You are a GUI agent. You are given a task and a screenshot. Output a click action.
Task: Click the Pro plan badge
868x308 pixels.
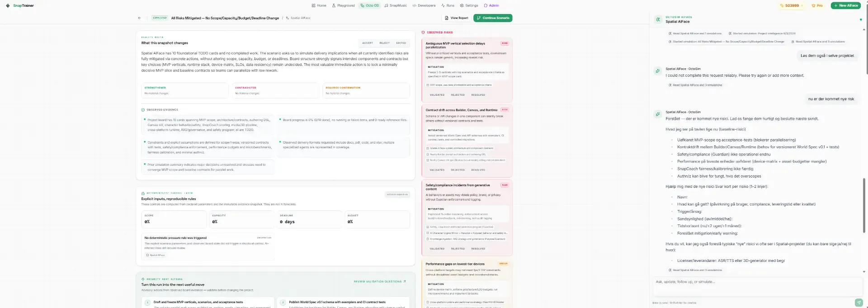tap(817, 5)
